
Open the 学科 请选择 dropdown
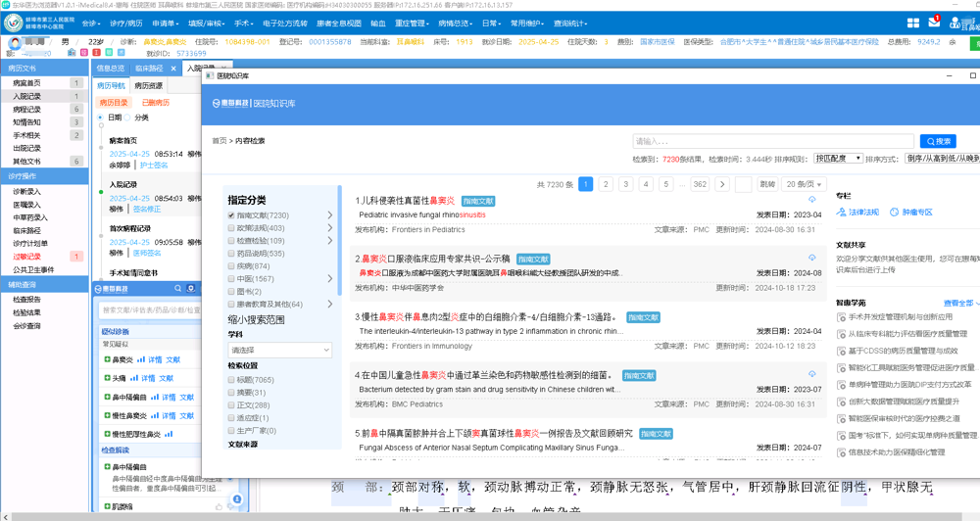pyautogui.click(x=280, y=350)
